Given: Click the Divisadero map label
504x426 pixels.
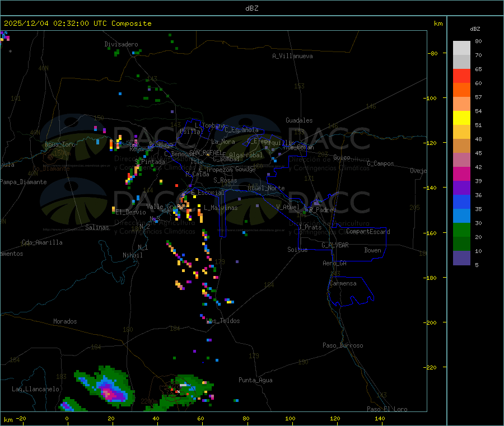Looking at the screenshot, I should coord(121,44).
